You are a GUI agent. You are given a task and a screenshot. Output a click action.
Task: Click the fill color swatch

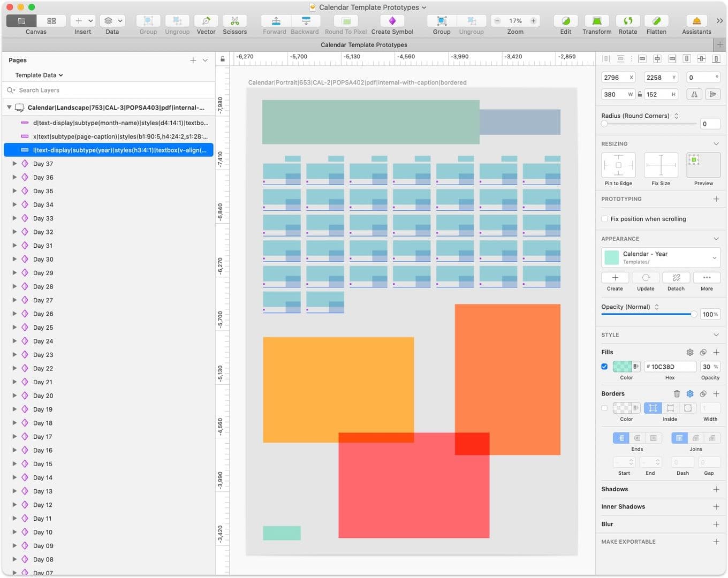coord(622,367)
